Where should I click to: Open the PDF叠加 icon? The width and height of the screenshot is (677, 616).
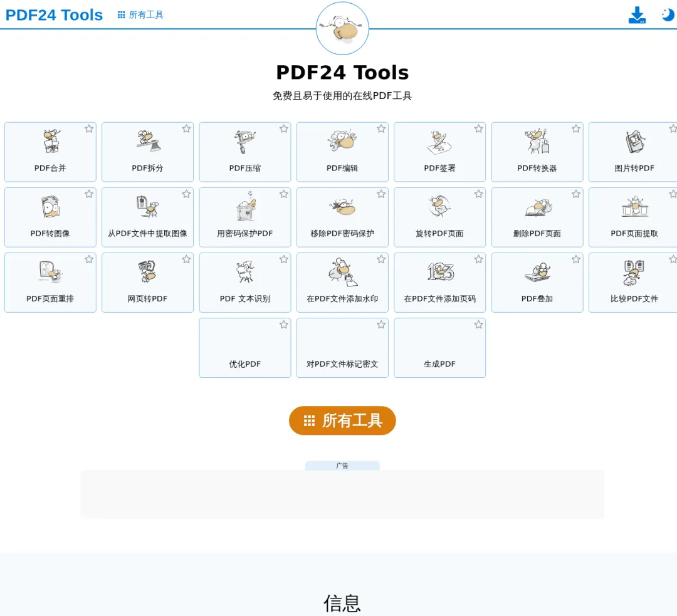[x=538, y=272]
